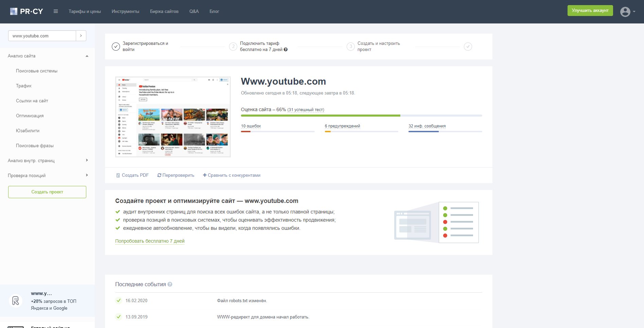
Task: Click the registration step checkmark icon
Action: [116, 47]
